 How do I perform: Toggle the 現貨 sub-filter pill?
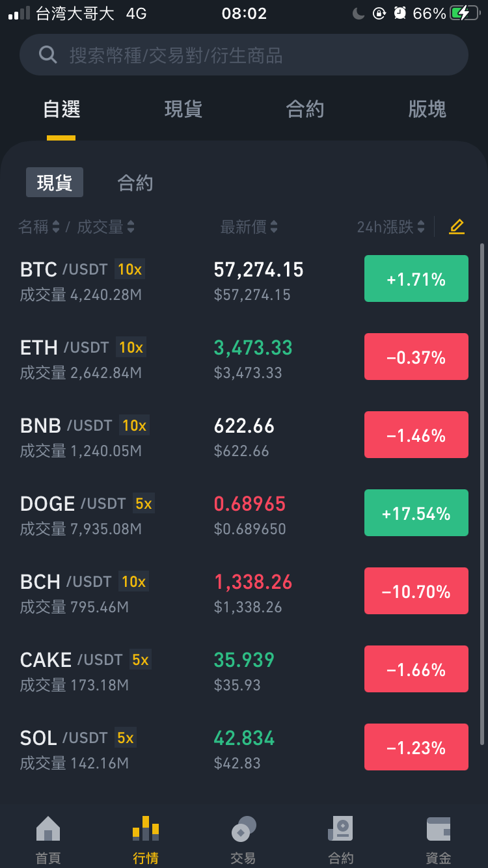pos(55,183)
